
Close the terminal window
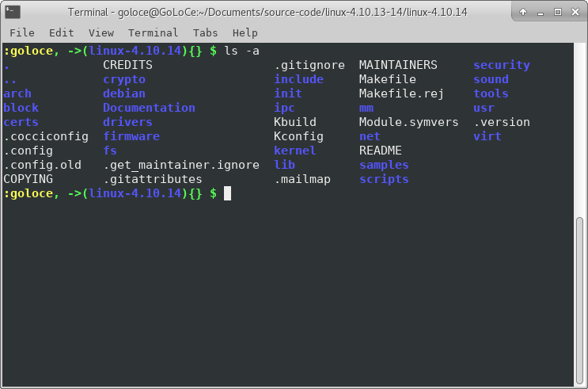575,12
